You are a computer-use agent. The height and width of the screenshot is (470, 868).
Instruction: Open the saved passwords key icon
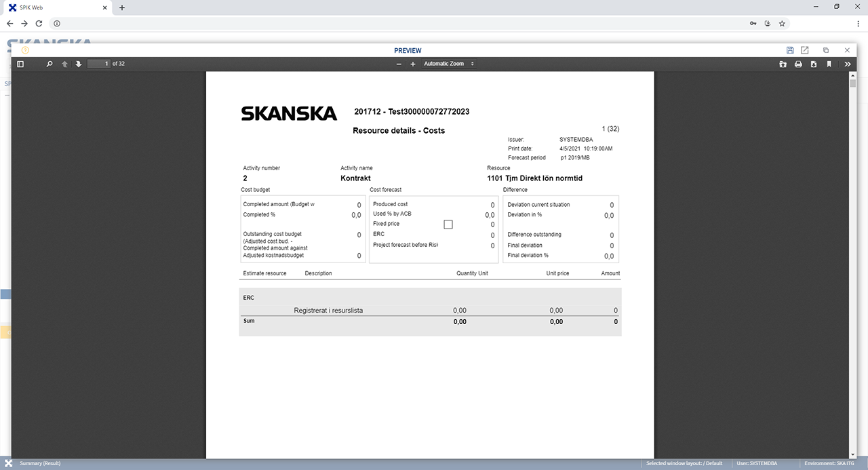click(x=753, y=23)
